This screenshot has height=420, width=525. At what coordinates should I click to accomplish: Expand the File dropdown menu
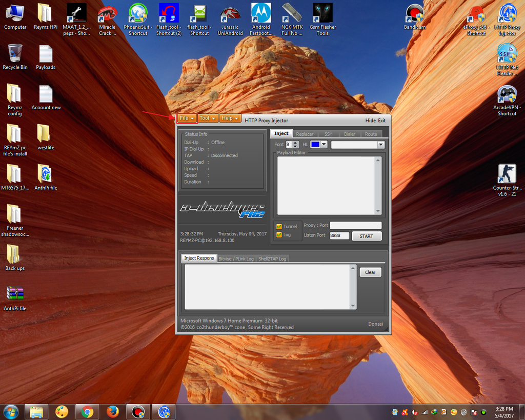187,118
